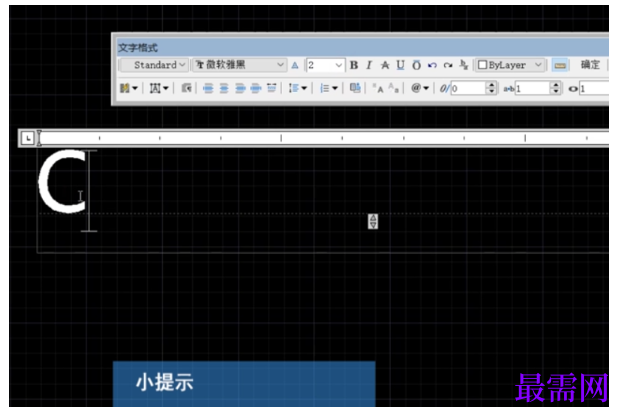Redo the last text edit
Screen dimensions: 627x419
(448, 65)
